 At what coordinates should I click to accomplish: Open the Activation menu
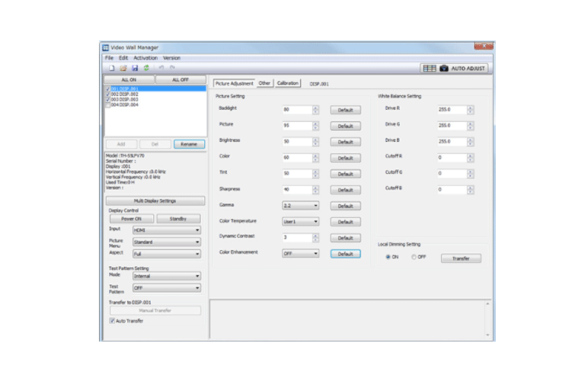pos(145,58)
